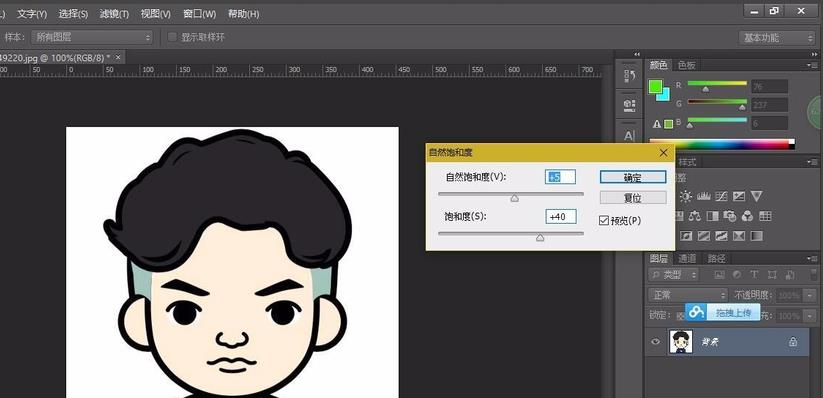Select the 背景 layer thumbnail
823x398 pixels.
coord(681,342)
